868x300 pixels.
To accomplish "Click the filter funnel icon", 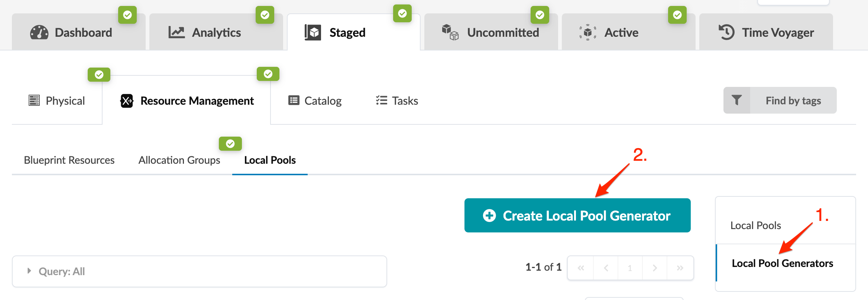I will pos(736,100).
